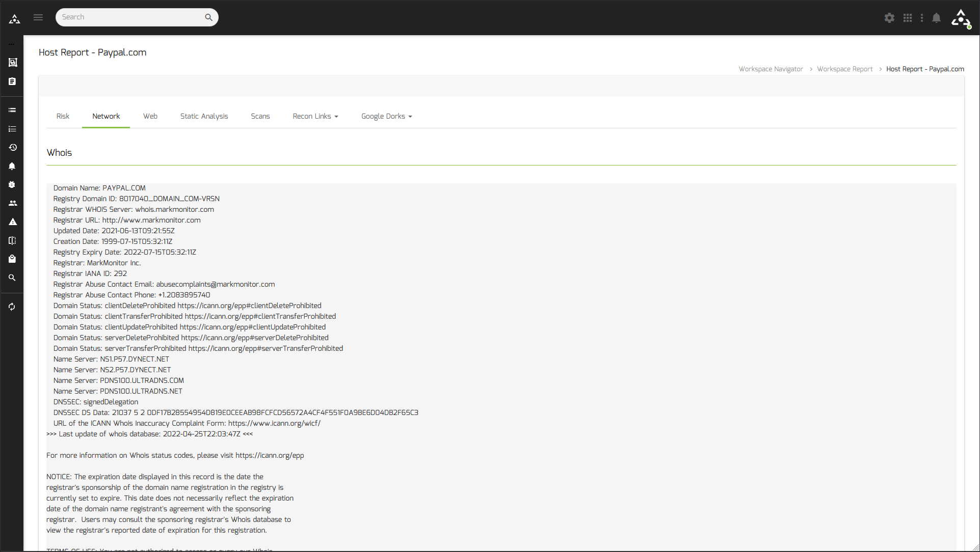This screenshot has height=552, width=980.
Task: Open the apps grid icon
Action: click(x=908, y=18)
